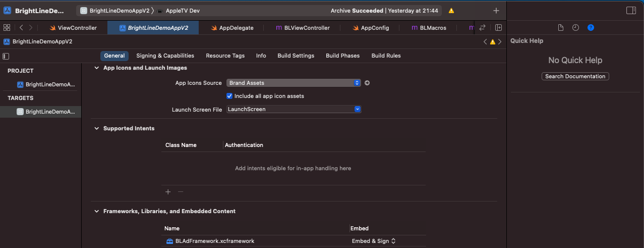The width and height of the screenshot is (644, 248).
Task: Collapse Supported Intents section
Action: (x=96, y=128)
